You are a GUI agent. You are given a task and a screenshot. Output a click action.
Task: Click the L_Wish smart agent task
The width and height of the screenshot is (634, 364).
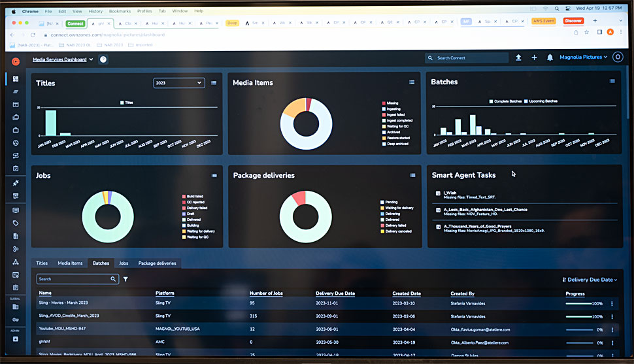(x=450, y=193)
